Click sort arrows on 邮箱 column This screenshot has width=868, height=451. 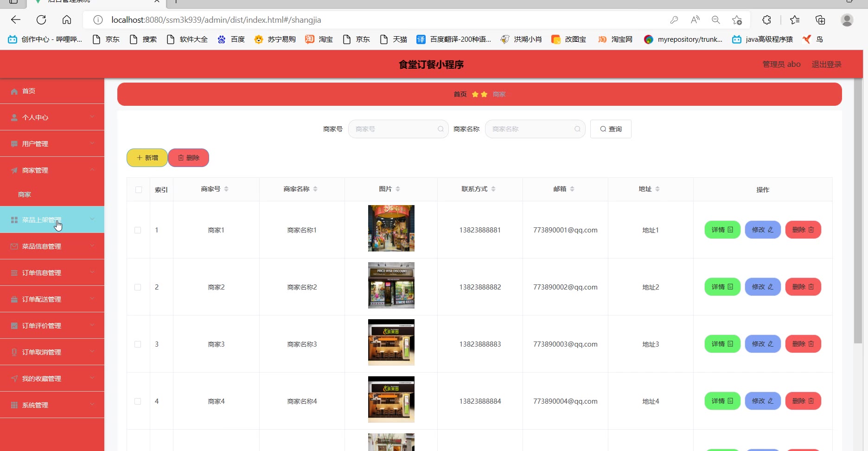pyautogui.click(x=572, y=189)
